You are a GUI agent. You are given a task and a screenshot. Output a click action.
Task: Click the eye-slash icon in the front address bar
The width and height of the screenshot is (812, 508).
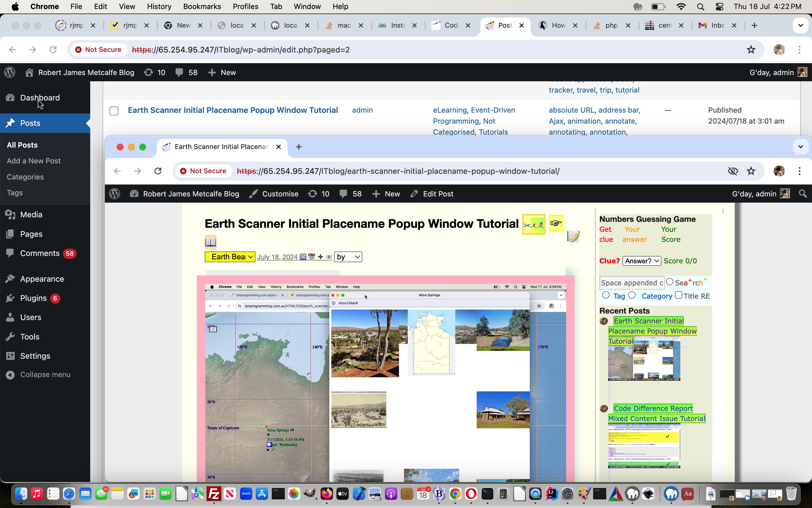pos(733,171)
